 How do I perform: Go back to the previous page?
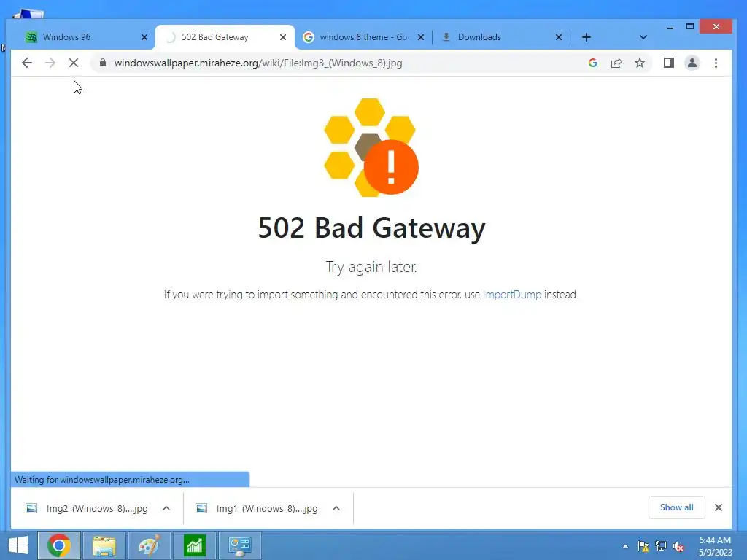[x=27, y=63]
